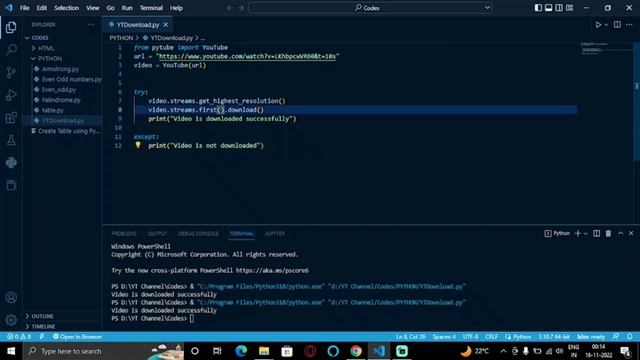640x360 pixels.
Task: Open the Run menu
Action: 127,8
